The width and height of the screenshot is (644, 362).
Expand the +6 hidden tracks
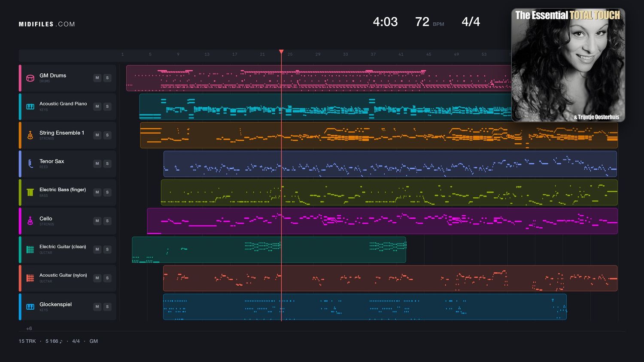coord(29,329)
